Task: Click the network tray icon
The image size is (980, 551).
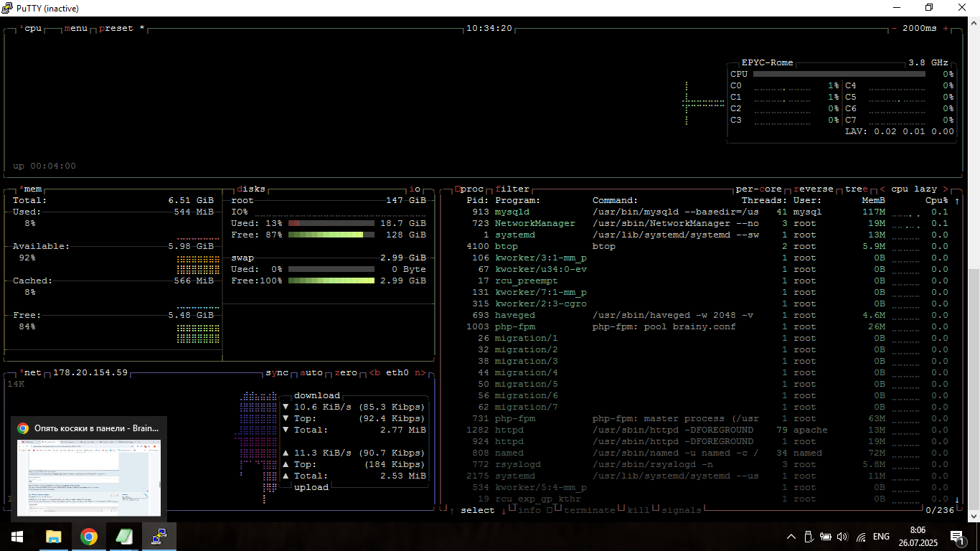Action: [861, 537]
